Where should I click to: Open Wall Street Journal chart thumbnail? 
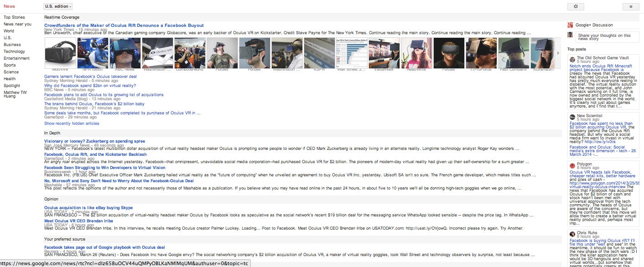[x=352, y=53]
